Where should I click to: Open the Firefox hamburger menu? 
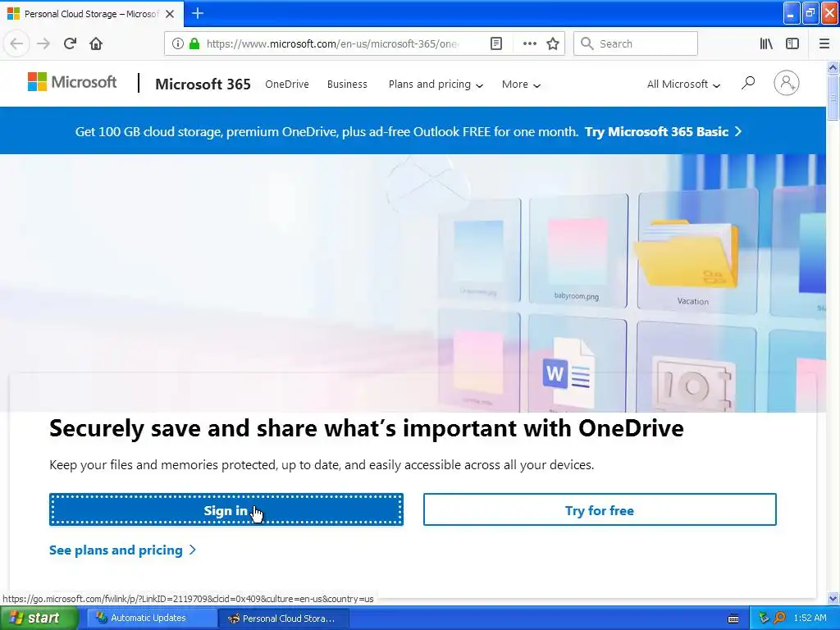824,43
